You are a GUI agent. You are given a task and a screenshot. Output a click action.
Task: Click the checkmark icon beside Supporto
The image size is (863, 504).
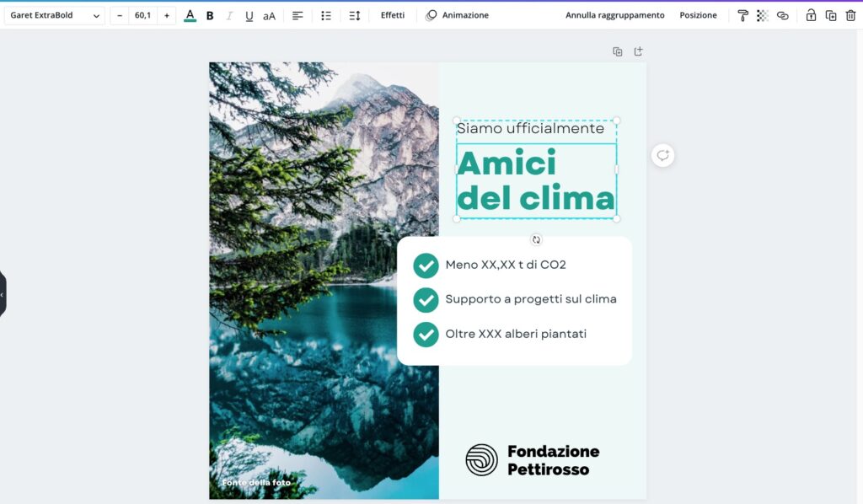click(426, 300)
